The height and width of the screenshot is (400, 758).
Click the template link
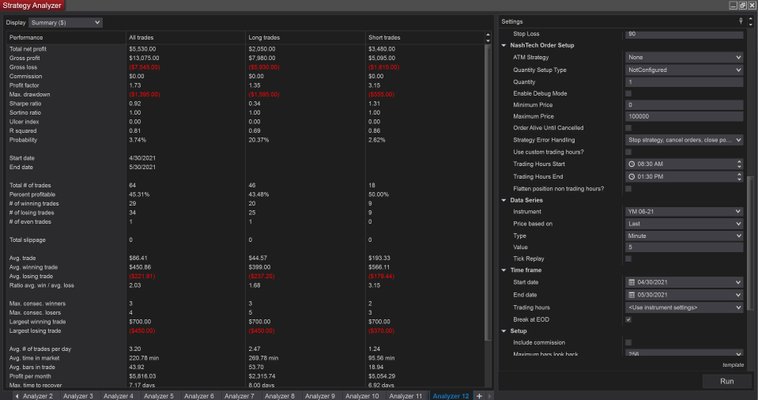point(732,366)
